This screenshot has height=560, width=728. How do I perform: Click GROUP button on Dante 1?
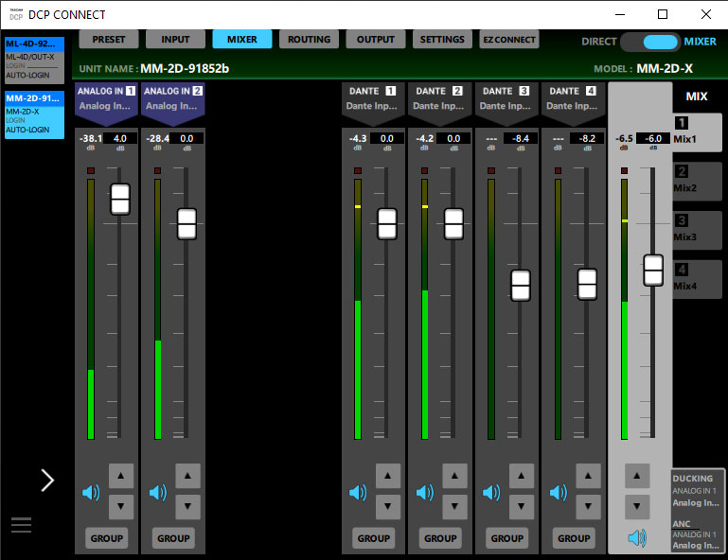pyautogui.click(x=374, y=538)
